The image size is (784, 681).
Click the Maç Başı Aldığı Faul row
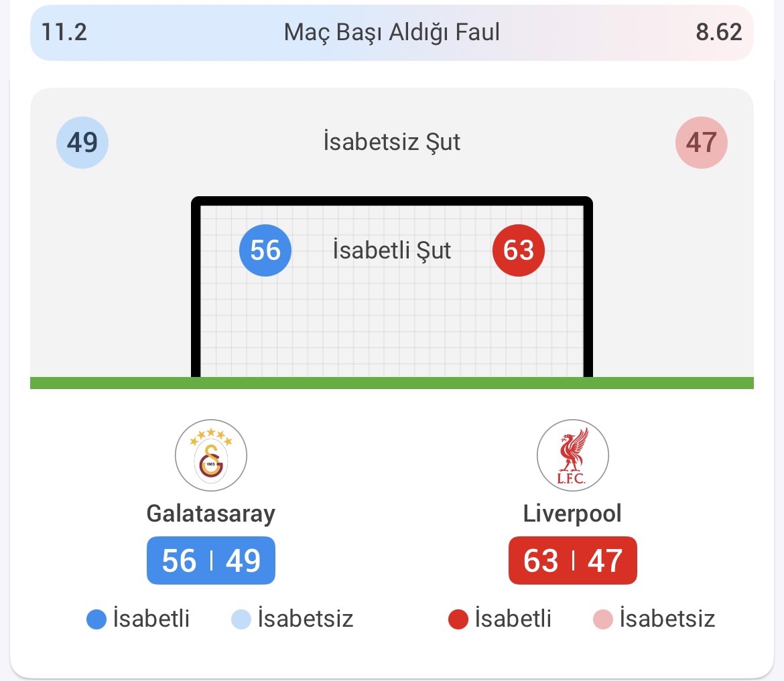pyautogui.click(x=392, y=32)
